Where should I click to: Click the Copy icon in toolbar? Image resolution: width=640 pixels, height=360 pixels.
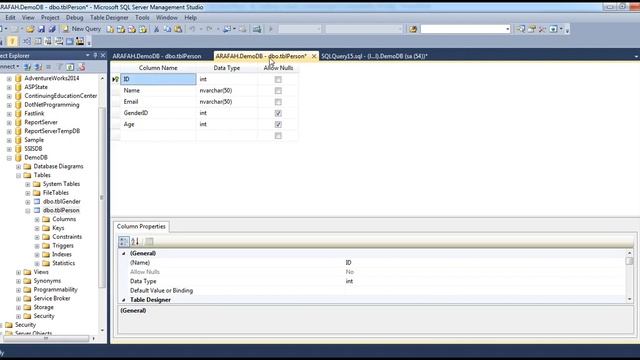[x=167, y=29]
